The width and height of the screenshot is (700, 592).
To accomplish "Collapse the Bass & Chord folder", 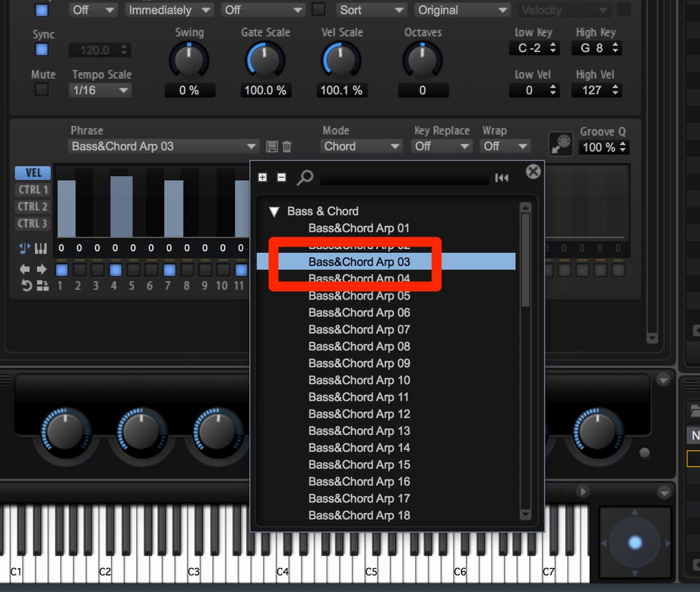I will [x=274, y=212].
